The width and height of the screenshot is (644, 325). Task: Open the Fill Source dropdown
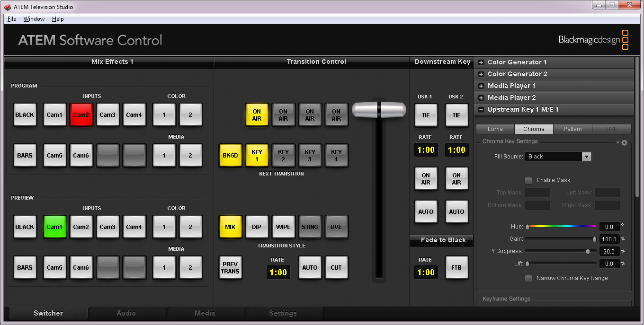coord(558,157)
